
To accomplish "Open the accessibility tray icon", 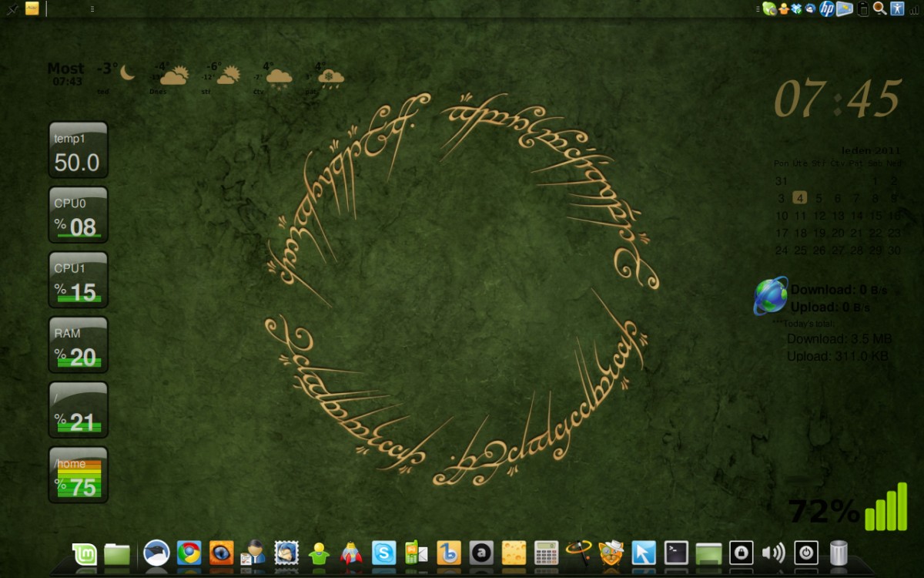I will [898, 8].
